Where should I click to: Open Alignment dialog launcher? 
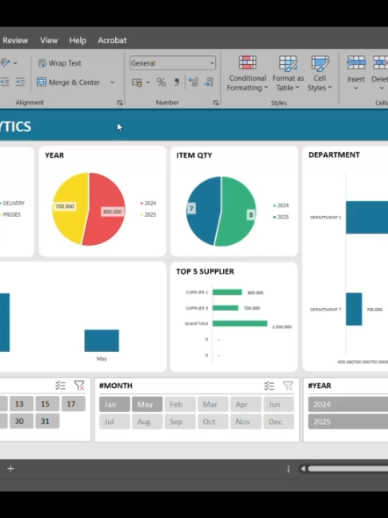(x=120, y=103)
